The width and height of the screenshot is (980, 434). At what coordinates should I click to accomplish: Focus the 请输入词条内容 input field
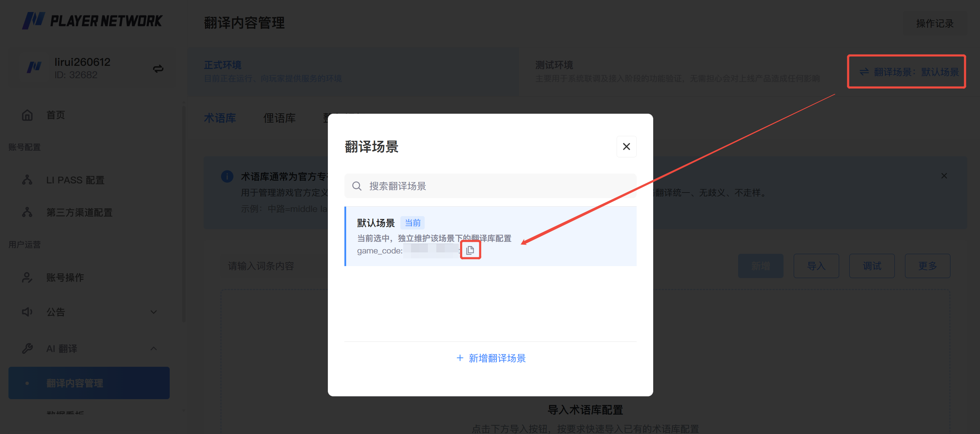point(275,266)
